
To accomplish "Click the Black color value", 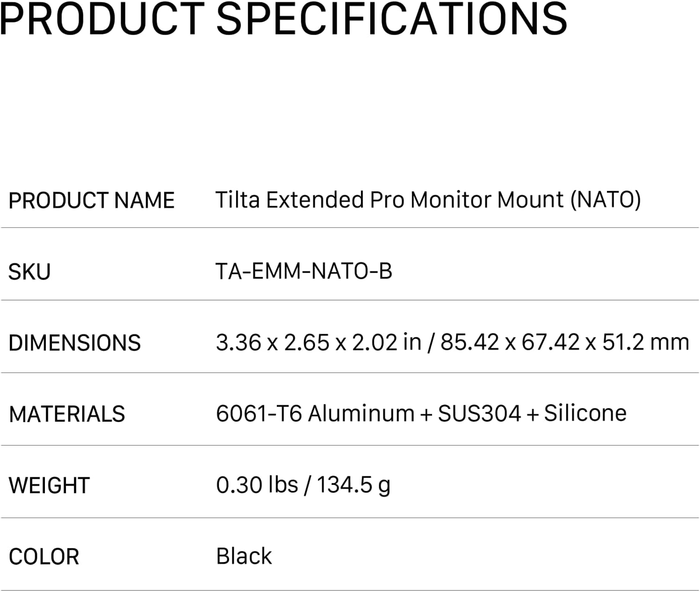I will click(244, 556).
